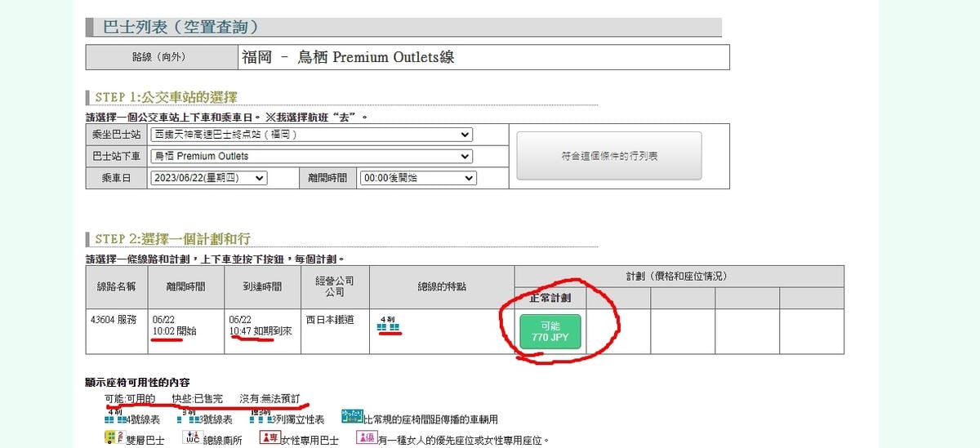Click the double-decker bus legend icon
This screenshot has height=448, width=980.
[114, 437]
